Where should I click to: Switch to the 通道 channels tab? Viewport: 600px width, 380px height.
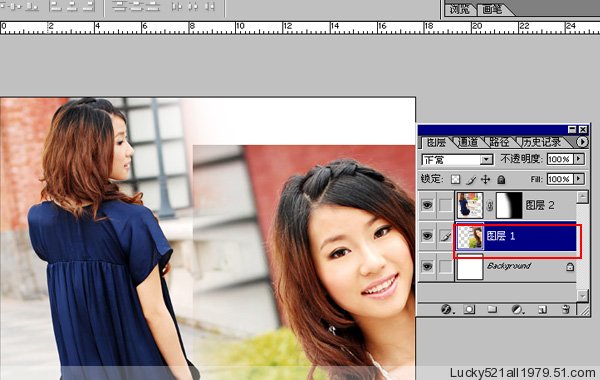(x=468, y=142)
